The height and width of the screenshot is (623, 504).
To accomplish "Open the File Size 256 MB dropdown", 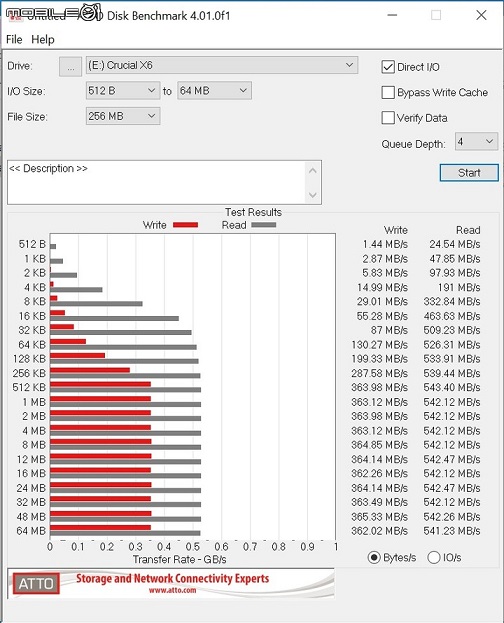I will 123,116.
